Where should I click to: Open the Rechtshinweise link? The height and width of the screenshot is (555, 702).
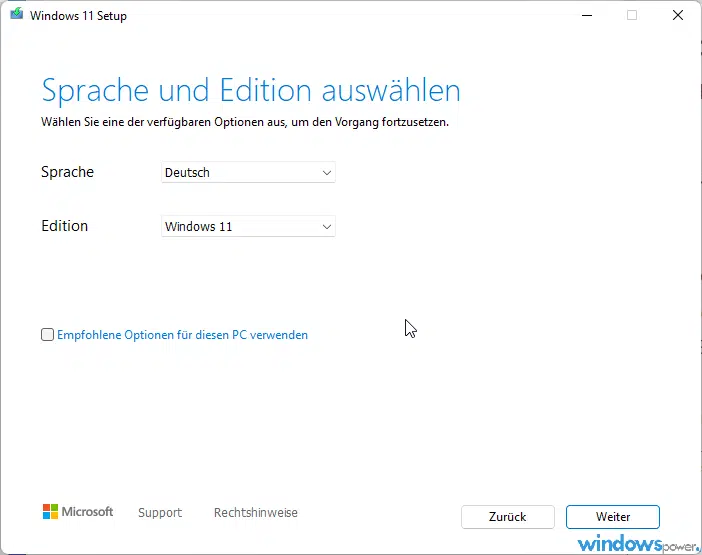point(256,512)
